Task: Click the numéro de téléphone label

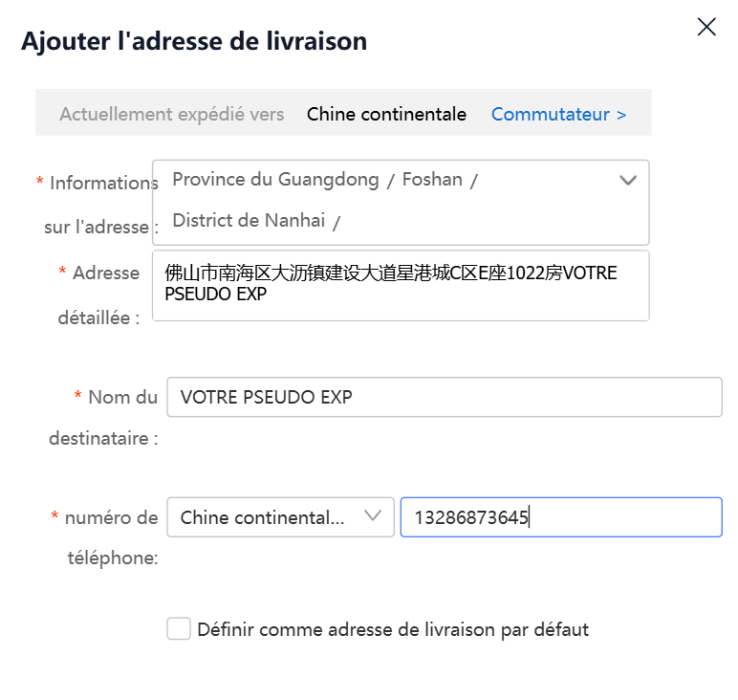Action: click(104, 537)
